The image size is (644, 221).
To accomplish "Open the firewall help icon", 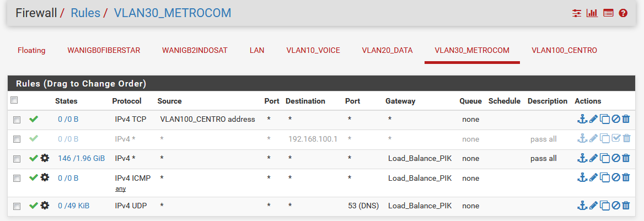I will coord(624,13).
